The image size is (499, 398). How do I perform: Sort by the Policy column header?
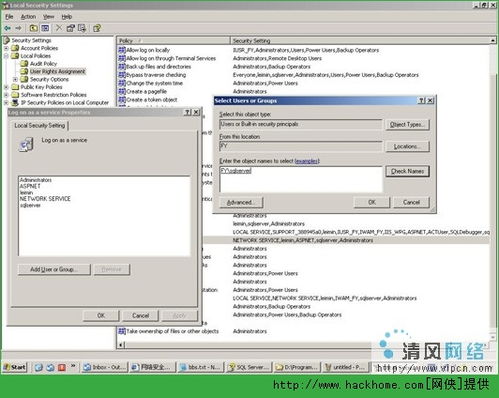click(173, 41)
